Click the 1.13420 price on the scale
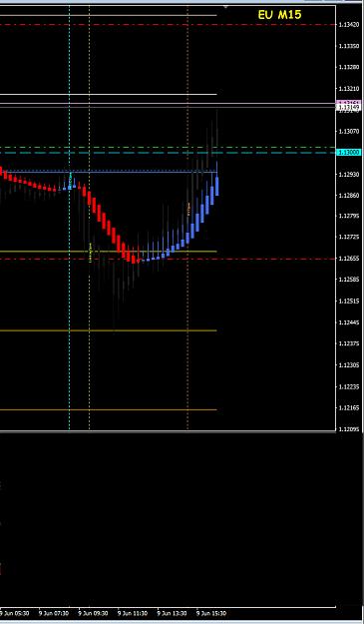Image resolution: width=364 pixels, height=624 pixels. pyautogui.click(x=348, y=25)
